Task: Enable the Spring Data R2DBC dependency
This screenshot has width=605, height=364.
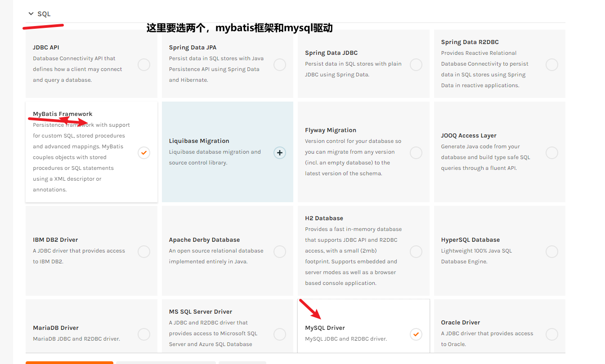Action: click(x=551, y=64)
